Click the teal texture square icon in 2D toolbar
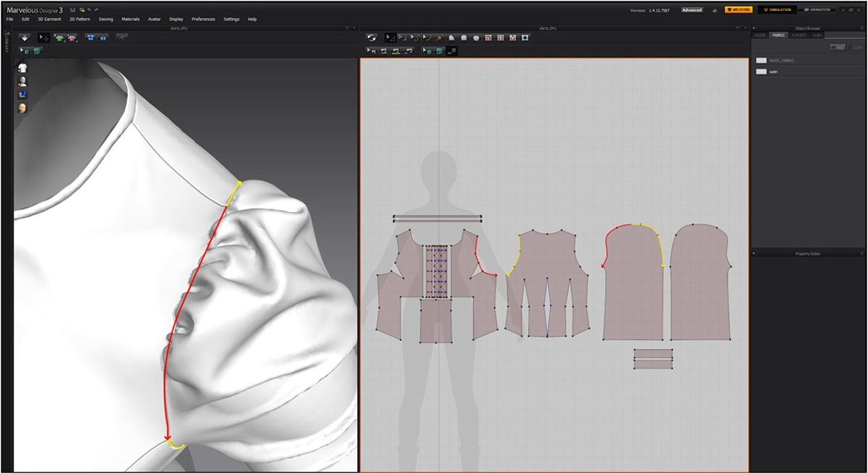Viewport: 868px width, 474px height. 439,51
